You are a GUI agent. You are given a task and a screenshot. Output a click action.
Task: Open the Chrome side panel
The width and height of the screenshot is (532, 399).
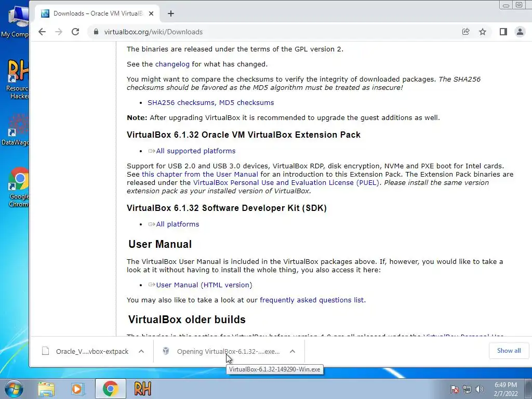click(x=503, y=32)
